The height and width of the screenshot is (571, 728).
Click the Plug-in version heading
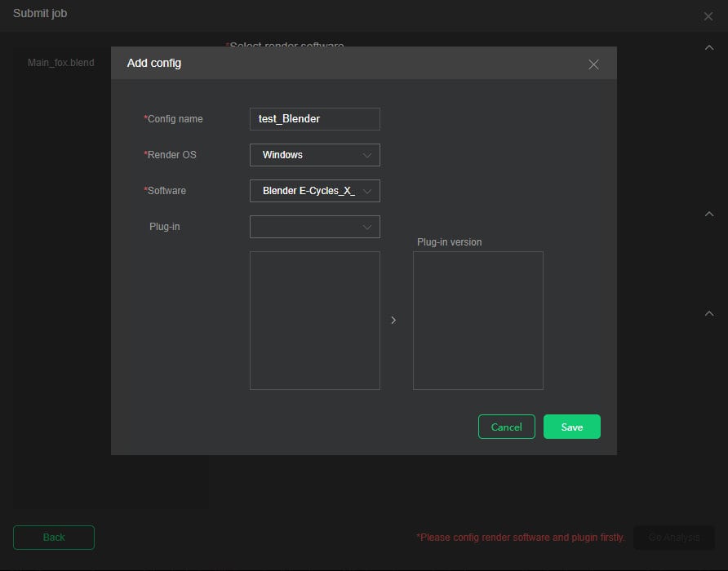pos(450,242)
